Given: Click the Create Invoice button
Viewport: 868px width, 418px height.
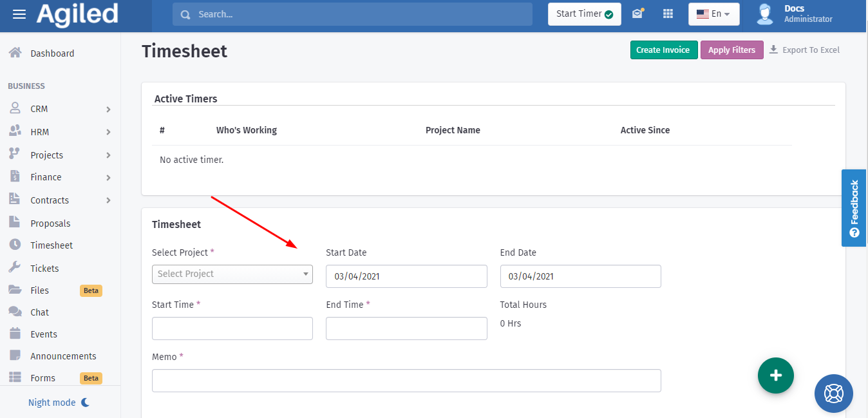Looking at the screenshot, I should click(663, 50).
